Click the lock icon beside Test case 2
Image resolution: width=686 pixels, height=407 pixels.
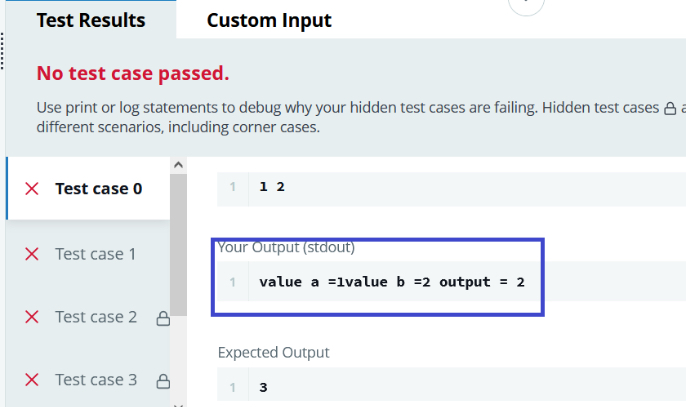pyautogui.click(x=163, y=318)
